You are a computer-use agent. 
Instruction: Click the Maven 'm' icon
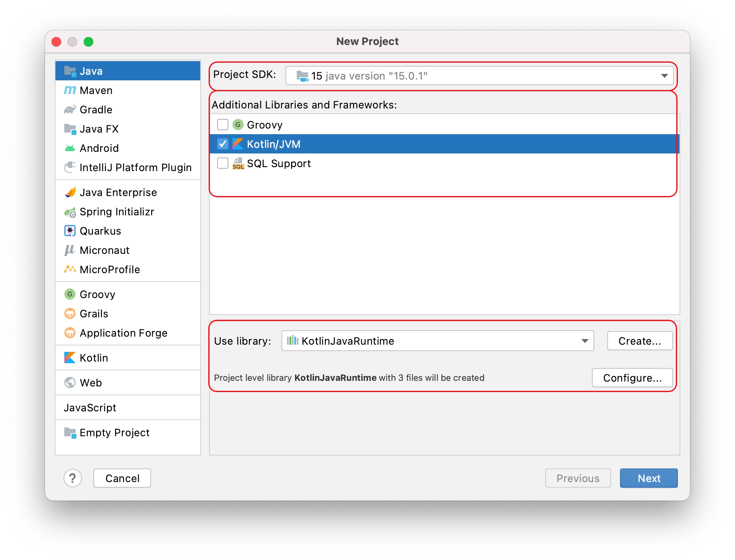click(70, 90)
